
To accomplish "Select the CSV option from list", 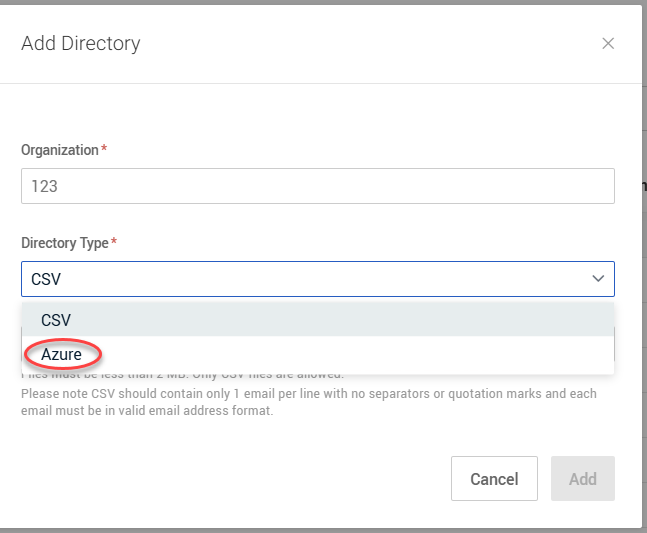I will pos(56,320).
